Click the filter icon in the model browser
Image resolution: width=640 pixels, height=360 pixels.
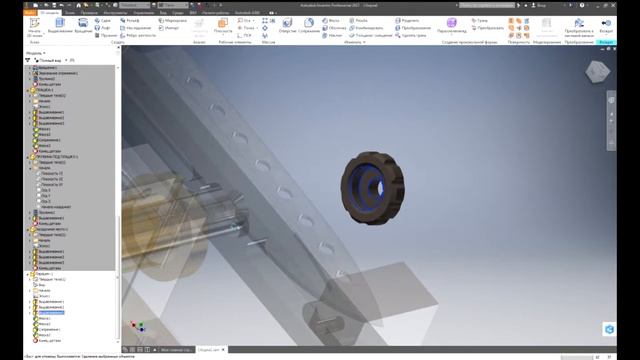pos(28,60)
